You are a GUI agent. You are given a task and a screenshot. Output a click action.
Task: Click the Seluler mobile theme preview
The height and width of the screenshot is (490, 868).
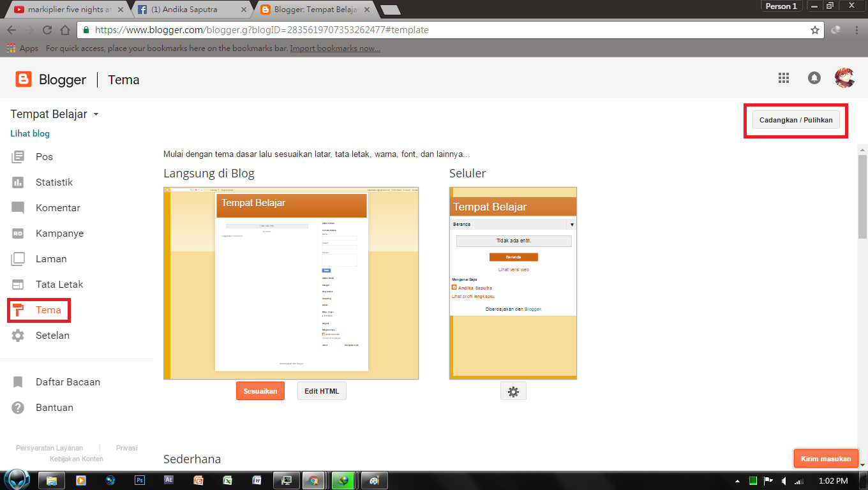pyautogui.click(x=513, y=283)
